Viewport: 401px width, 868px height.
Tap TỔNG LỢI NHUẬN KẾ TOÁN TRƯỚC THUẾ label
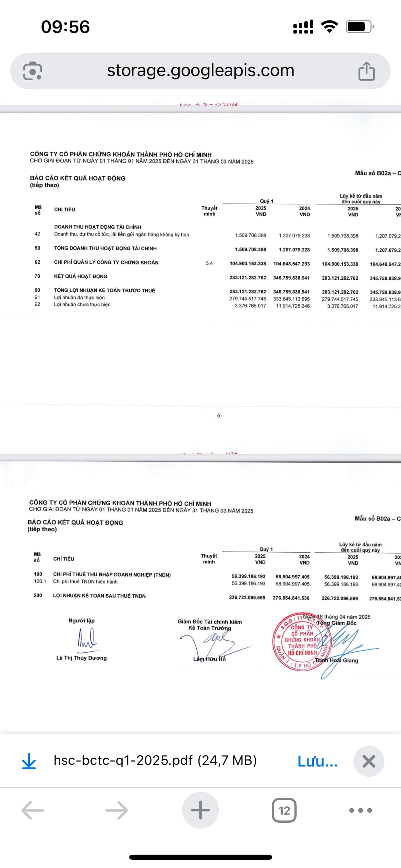tap(105, 290)
